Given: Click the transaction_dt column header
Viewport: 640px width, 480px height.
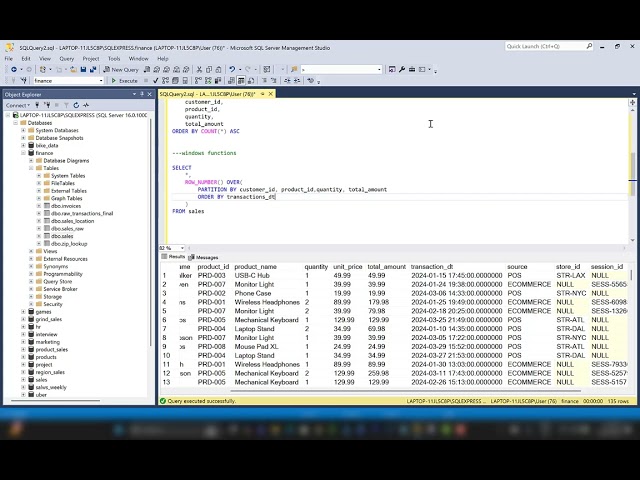Looking at the screenshot, I should click(x=432, y=267).
